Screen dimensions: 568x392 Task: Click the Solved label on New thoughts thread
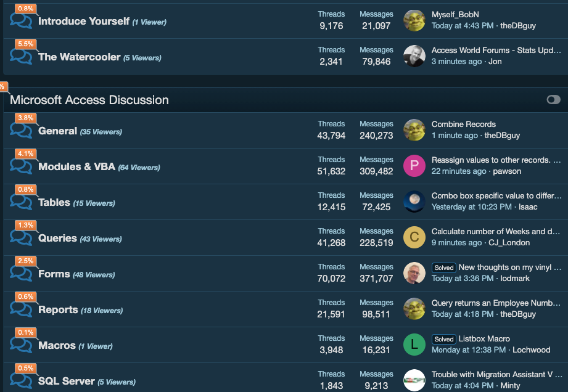pos(443,267)
